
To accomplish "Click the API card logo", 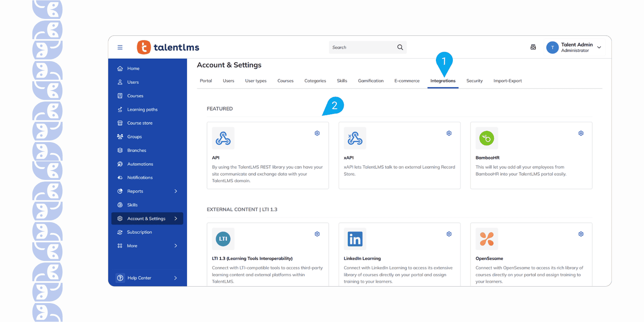I will (223, 138).
